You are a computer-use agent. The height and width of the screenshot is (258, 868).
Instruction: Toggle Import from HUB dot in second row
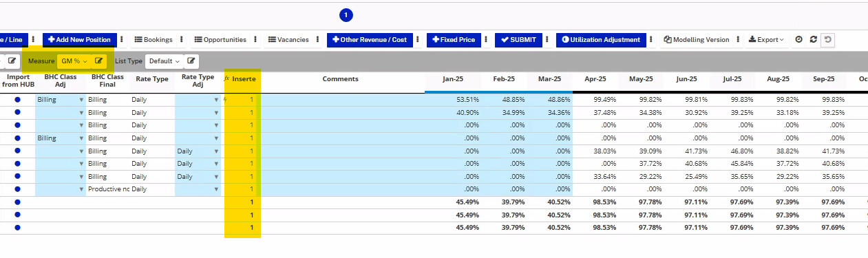click(x=17, y=112)
